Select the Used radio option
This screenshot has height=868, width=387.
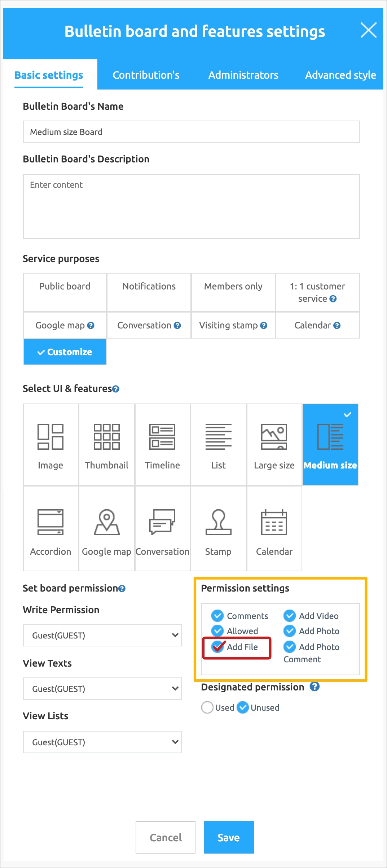(x=207, y=707)
